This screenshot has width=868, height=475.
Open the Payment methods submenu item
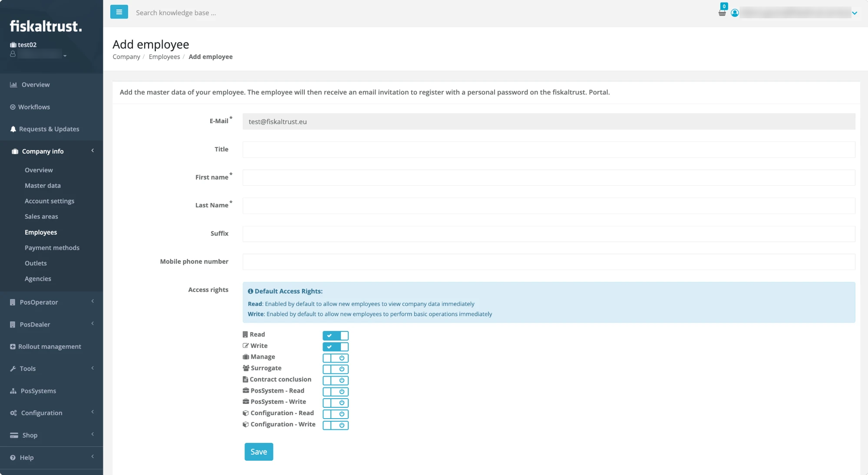click(52, 248)
